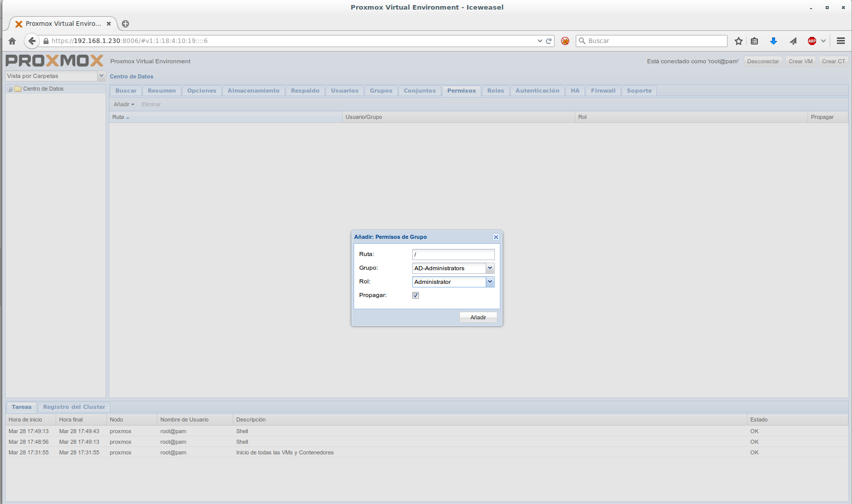Sort by the Ruta column header

pyautogui.click(x=118, y=117)
